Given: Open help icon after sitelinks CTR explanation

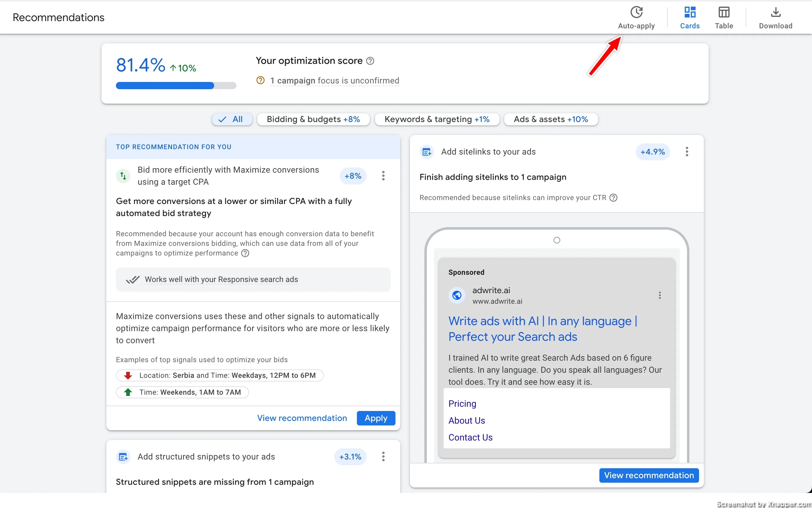Looking at the screenshot, I should (x=613, y=198).
